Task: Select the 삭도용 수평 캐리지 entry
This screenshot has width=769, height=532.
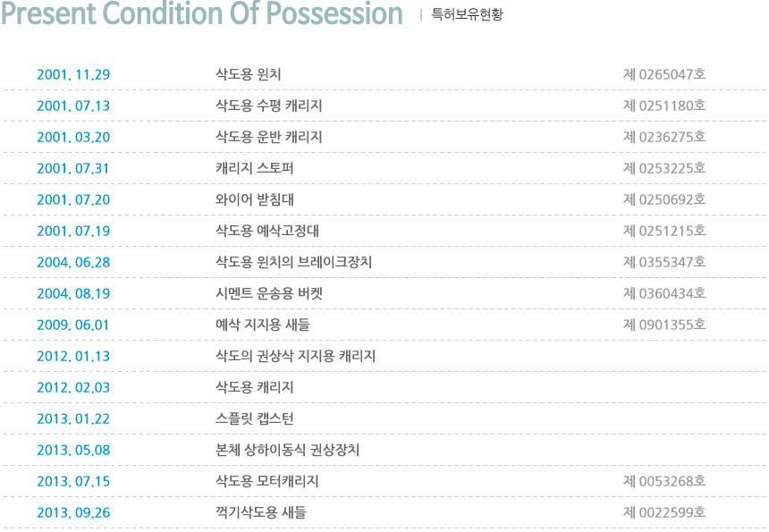Action: 269,106
